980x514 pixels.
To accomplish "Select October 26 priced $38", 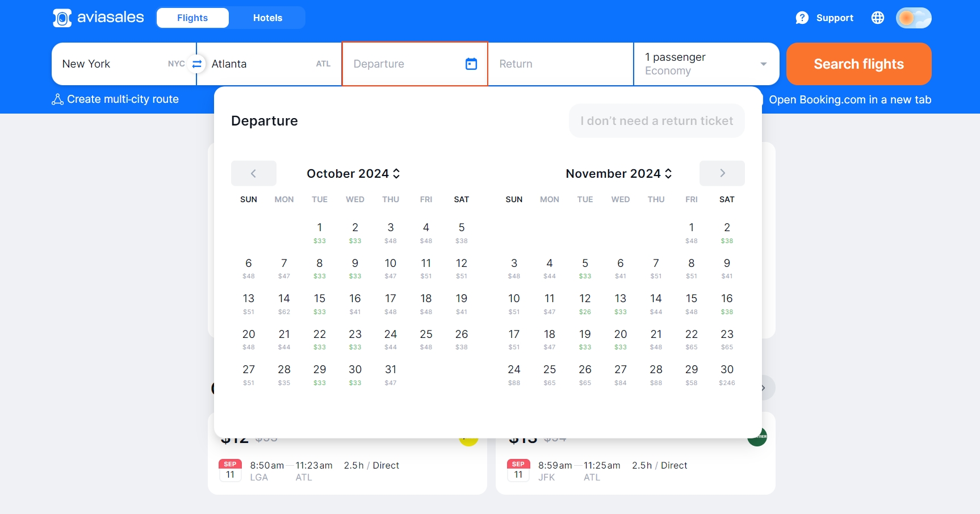I will (462, 340).
